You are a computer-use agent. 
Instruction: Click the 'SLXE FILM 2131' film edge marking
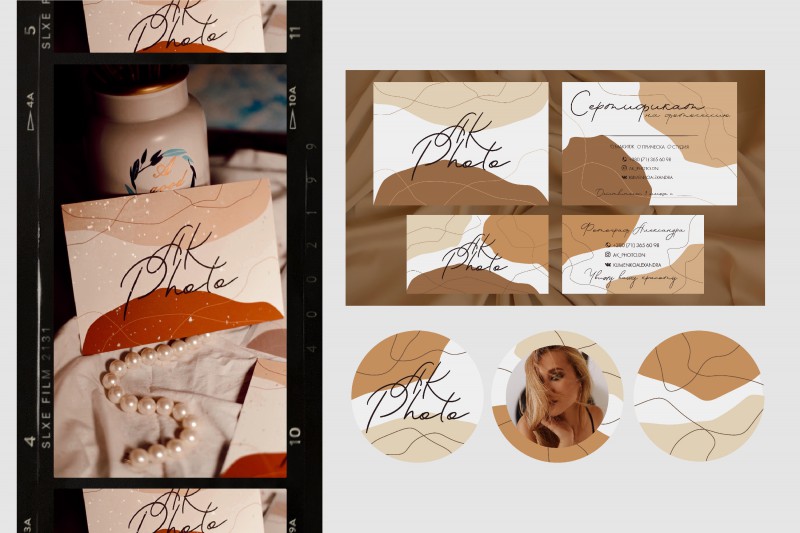point(46,388)
